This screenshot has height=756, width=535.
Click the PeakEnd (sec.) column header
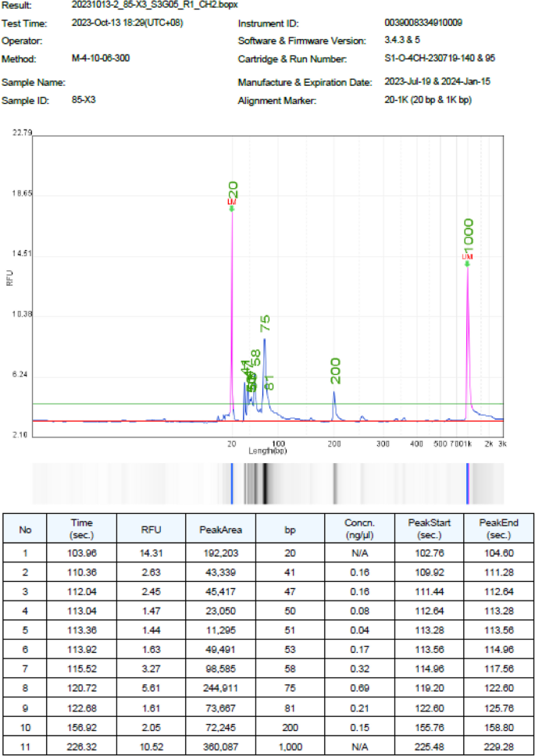(498, 530)
